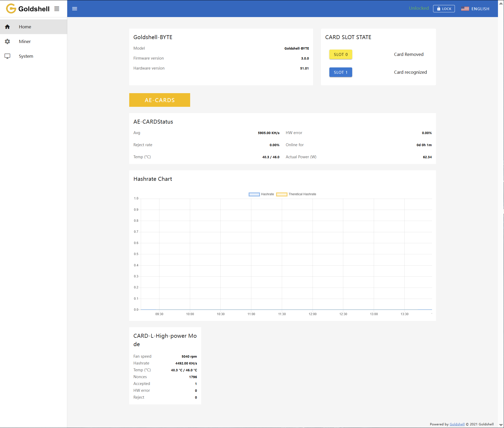The image size is (504, 428).
Task: Click the System monitor icon
Action: pyautogui.click(x=7, y=56)
